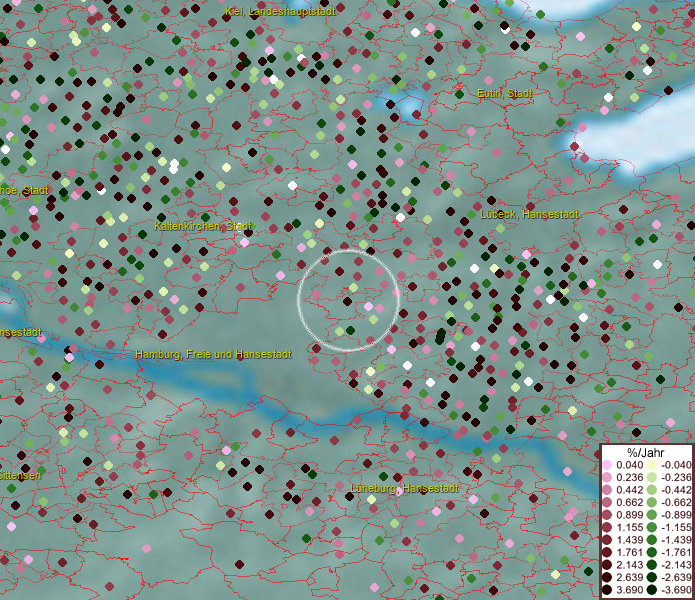Viewport: 695px width, 600px height.
Task: Click the Hamburg, Freie und Hansestadt label
Action: 213,355
